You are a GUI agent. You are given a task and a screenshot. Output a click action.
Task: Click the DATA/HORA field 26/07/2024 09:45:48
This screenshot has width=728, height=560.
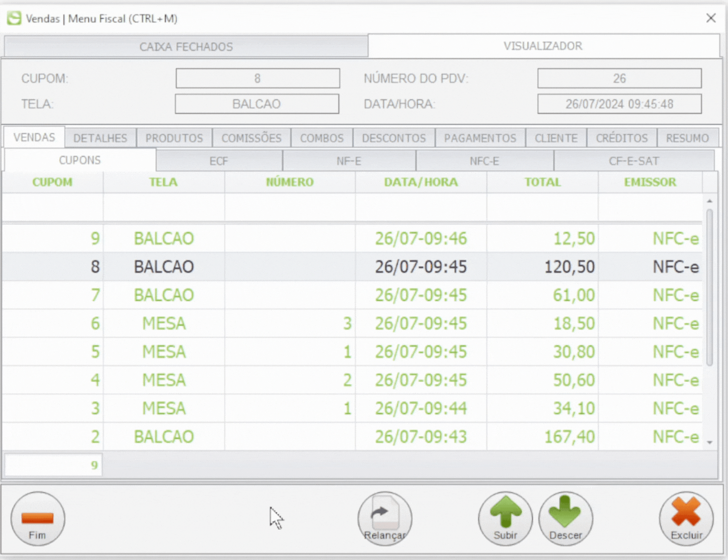coord(619,104)
